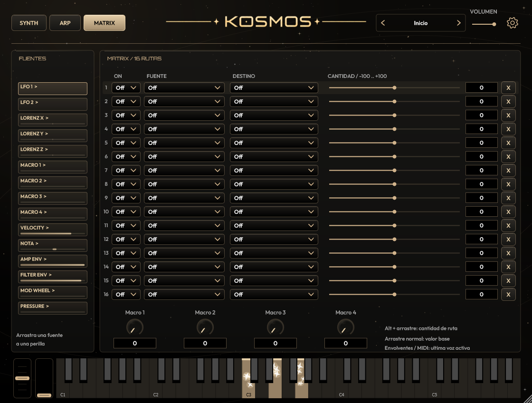Select the LFO 2 source
The width and height of the screenshot is (532, 403).
pyautogui.click(x=53, y=104)
